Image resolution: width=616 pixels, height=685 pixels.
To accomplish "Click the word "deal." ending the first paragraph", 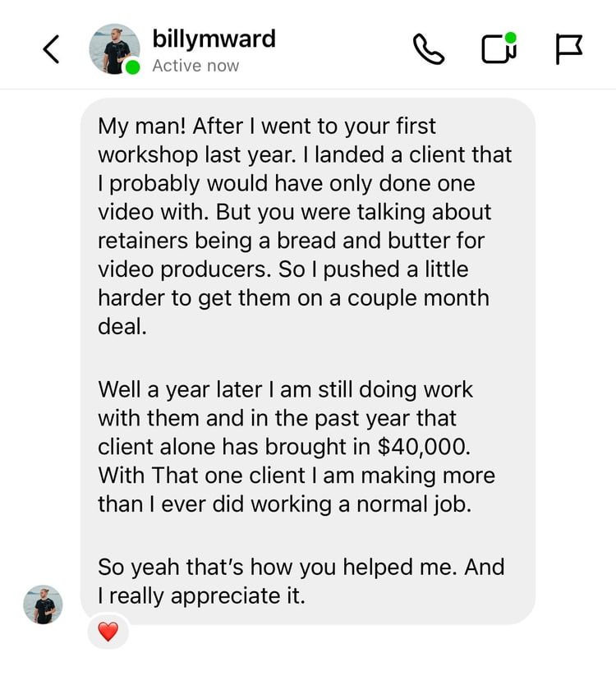I will 122,326.
